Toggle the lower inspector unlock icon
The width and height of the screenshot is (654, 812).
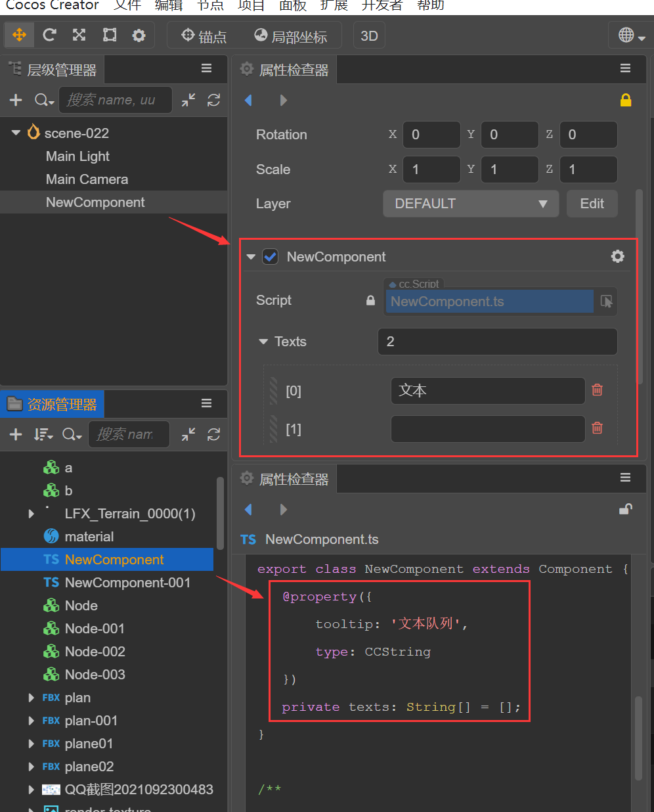(x=626, y=509)
